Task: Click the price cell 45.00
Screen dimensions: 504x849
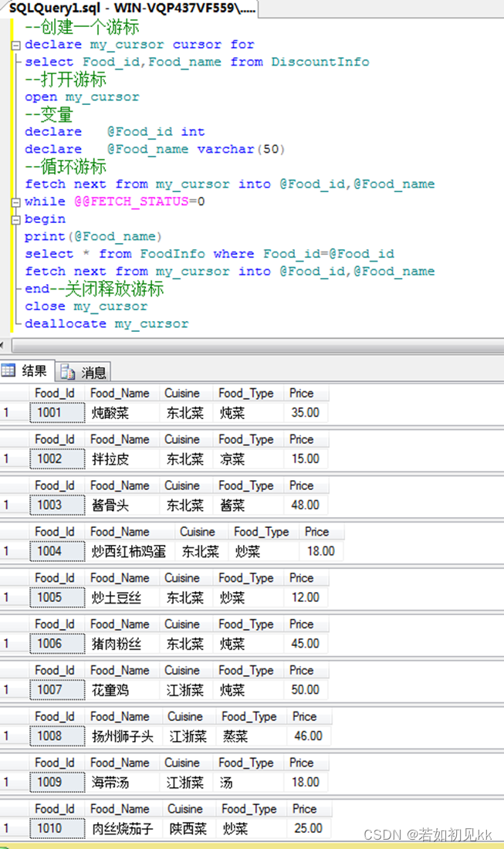Action: pyautogui.click(x=306, y=643)
